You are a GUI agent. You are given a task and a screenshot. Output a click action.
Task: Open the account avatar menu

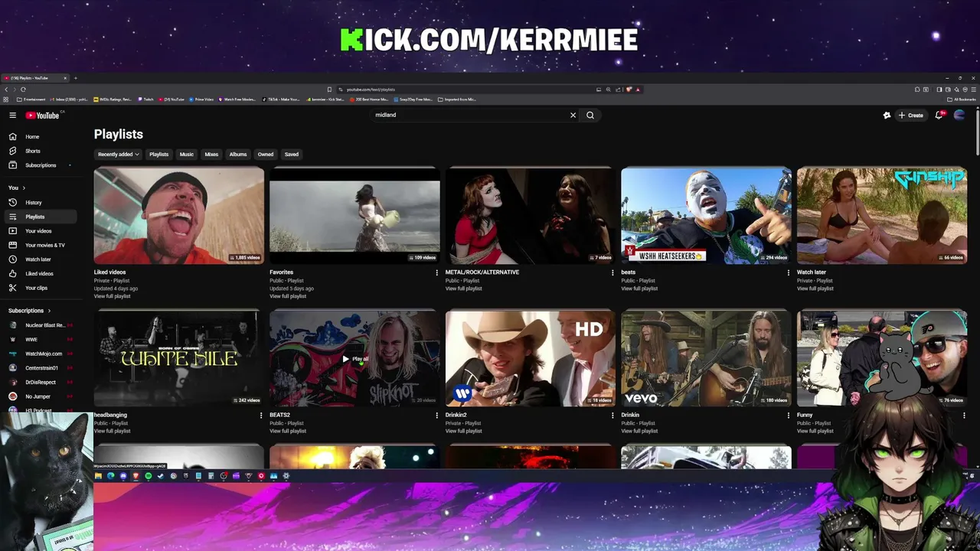click(x=959, y=115)
